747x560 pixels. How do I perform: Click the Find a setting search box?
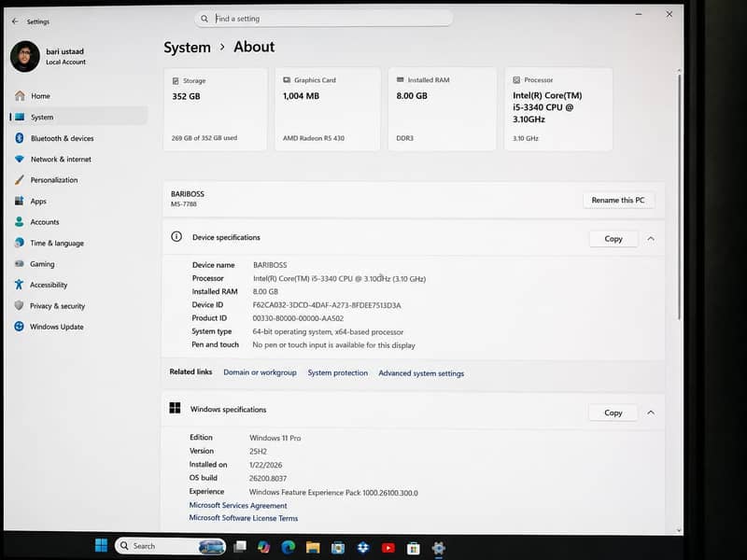324,19
